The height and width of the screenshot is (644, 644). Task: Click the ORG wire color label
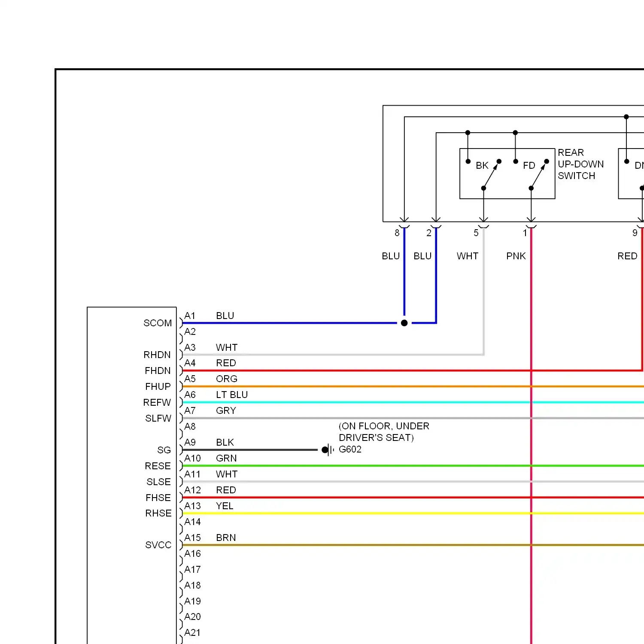point(227,379)
